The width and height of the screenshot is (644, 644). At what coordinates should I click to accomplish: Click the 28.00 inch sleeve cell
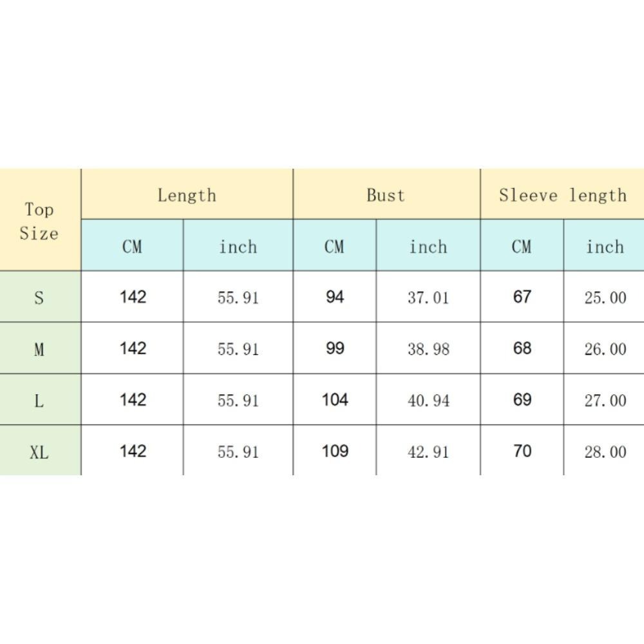pyautogui.click(x=605, y=452)
